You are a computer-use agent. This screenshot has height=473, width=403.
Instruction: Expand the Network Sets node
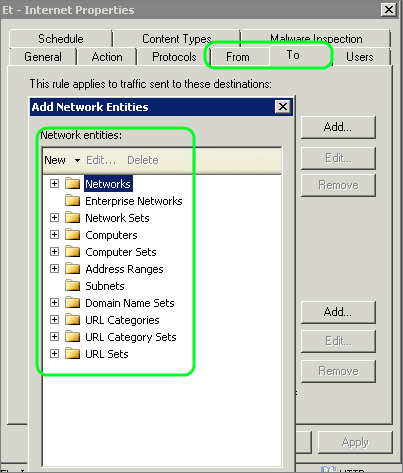point(54,218)
